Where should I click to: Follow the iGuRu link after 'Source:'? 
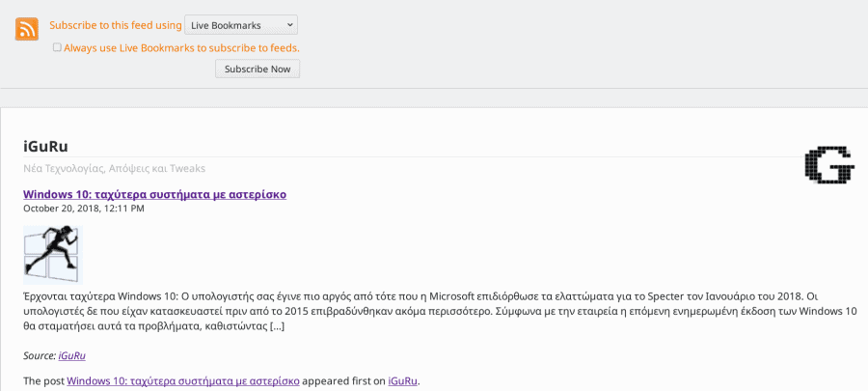71,355
